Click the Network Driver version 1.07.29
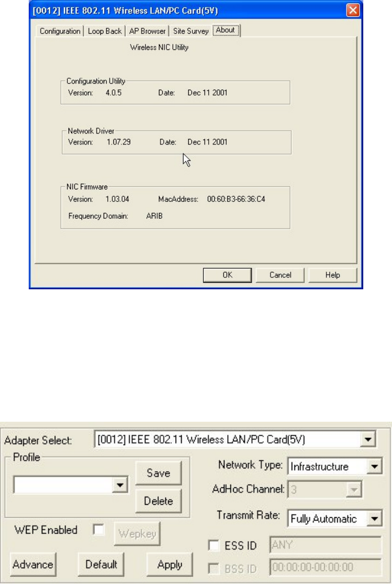 119,142
